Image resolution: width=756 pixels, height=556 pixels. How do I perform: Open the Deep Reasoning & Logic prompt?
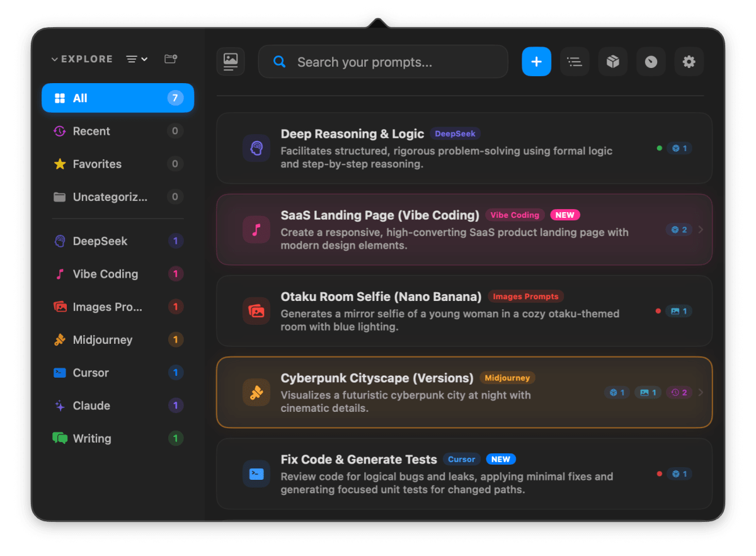[464, 148]
